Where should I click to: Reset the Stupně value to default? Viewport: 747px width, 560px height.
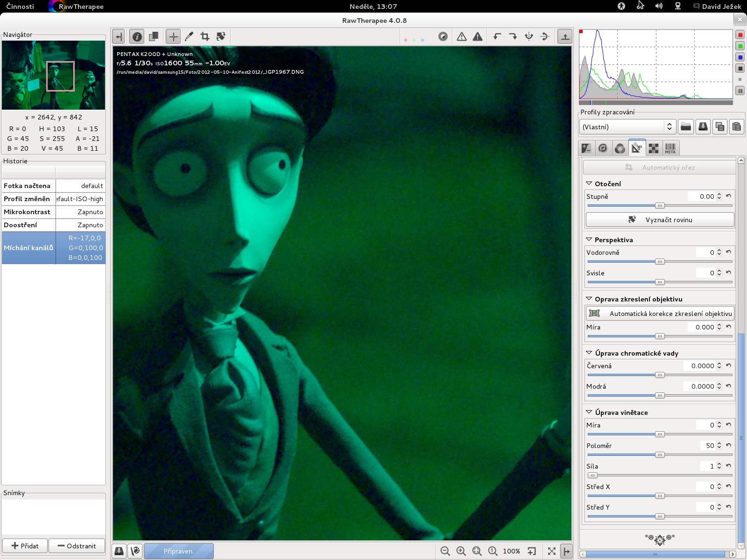tap(728, 196)
